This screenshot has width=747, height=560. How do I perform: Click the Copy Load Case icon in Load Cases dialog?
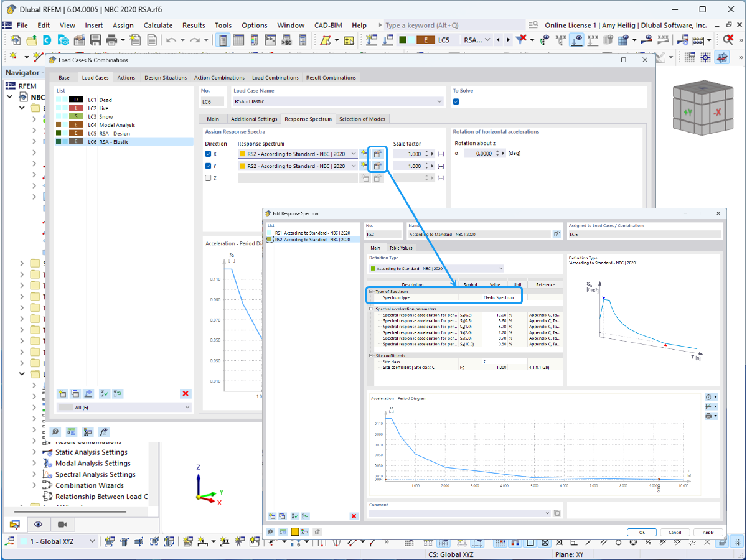74,393
